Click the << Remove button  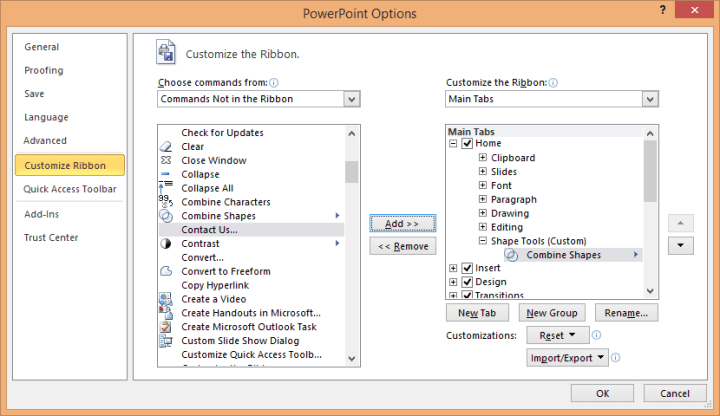pos(403,247)
